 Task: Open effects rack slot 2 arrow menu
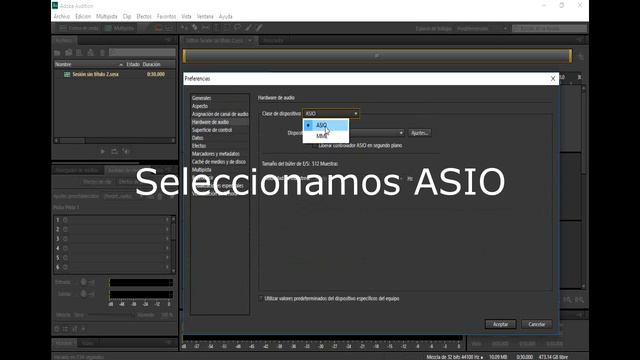[x=167, y=229]
